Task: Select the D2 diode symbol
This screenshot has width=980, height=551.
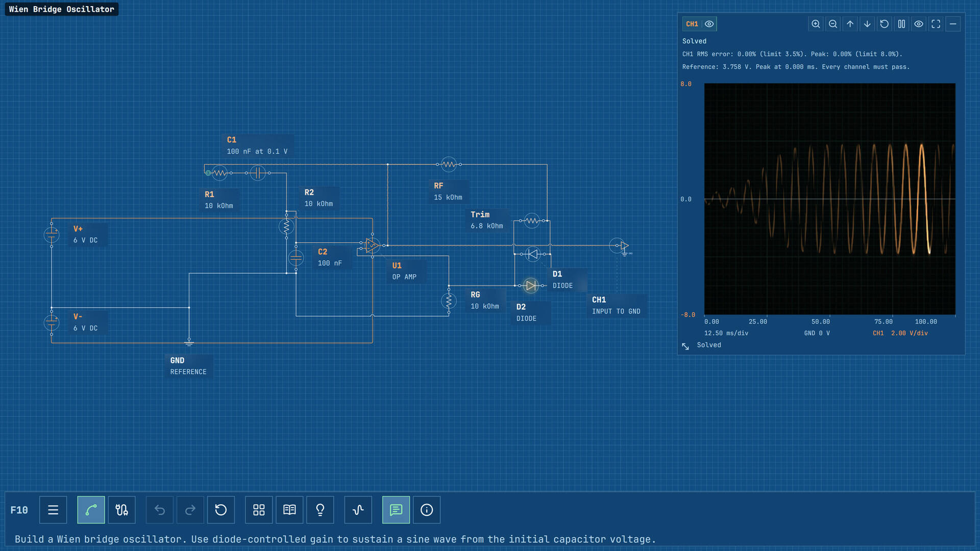Action: coord(531,285)
